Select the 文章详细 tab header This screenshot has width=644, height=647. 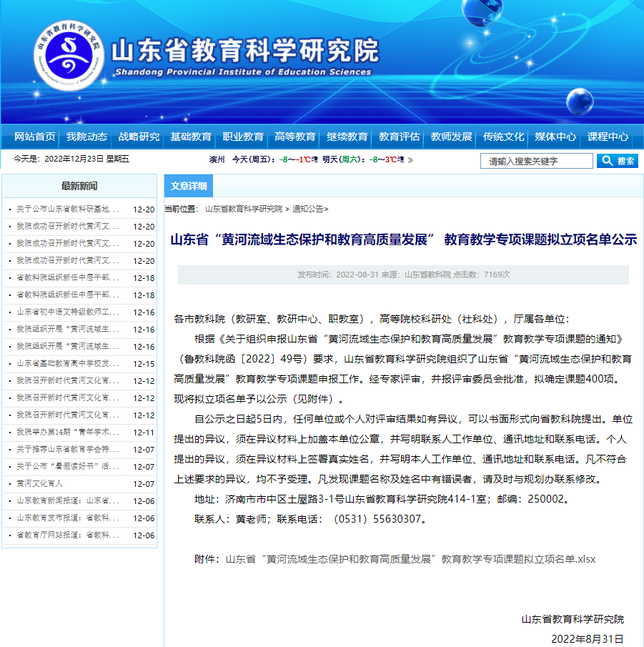click(x=189, y=187)
